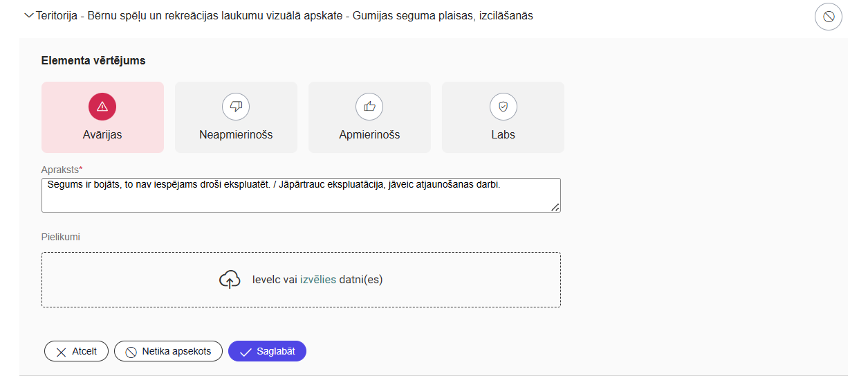This screenshot has height=376, width=868.
Task: Click the checkmark icon in the Saglabāt button
Action: [x=245, y=352]
